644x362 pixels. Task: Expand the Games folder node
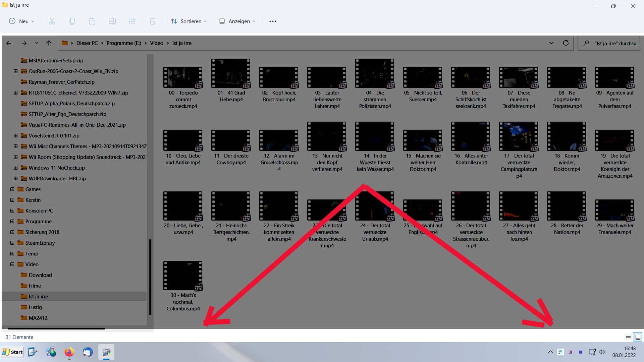coord(12,189)
